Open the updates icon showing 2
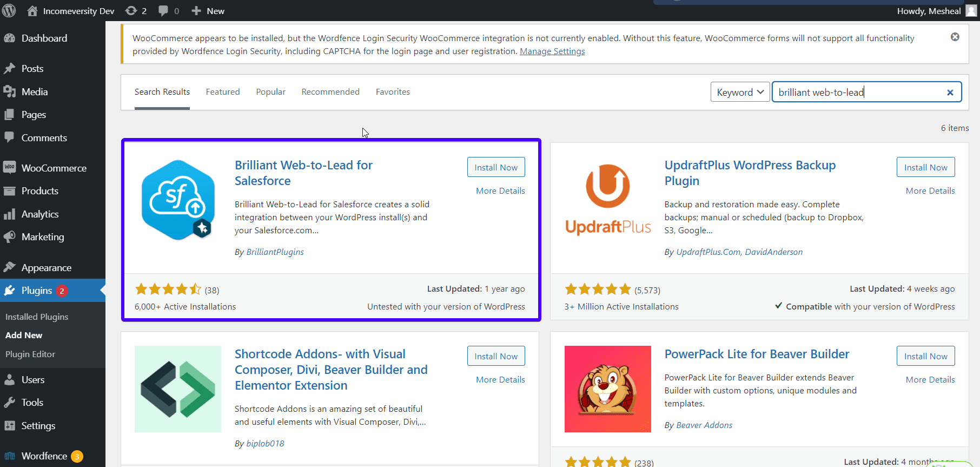Screen dimensions: 980x467 pos(131,11)
